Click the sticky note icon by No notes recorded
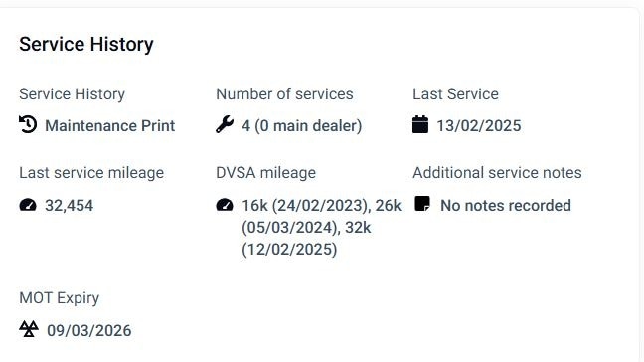Image resolution: width=644 pixels, height=362 pixels. pyautogui.click(x=422, y=204)
